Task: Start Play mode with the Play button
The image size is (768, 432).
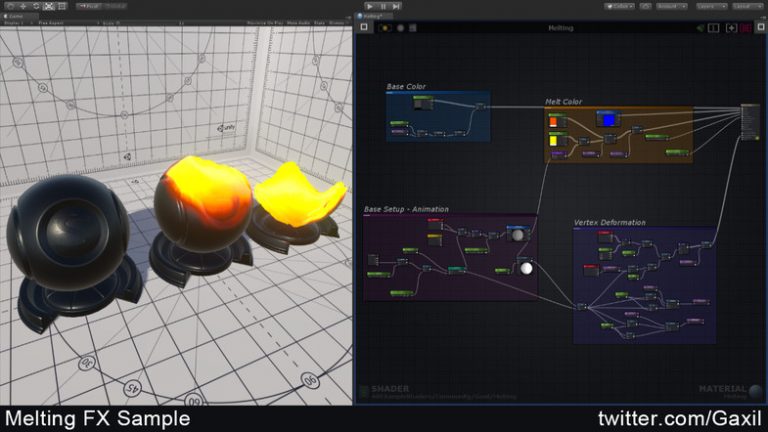Action: (x=370, y=6)
